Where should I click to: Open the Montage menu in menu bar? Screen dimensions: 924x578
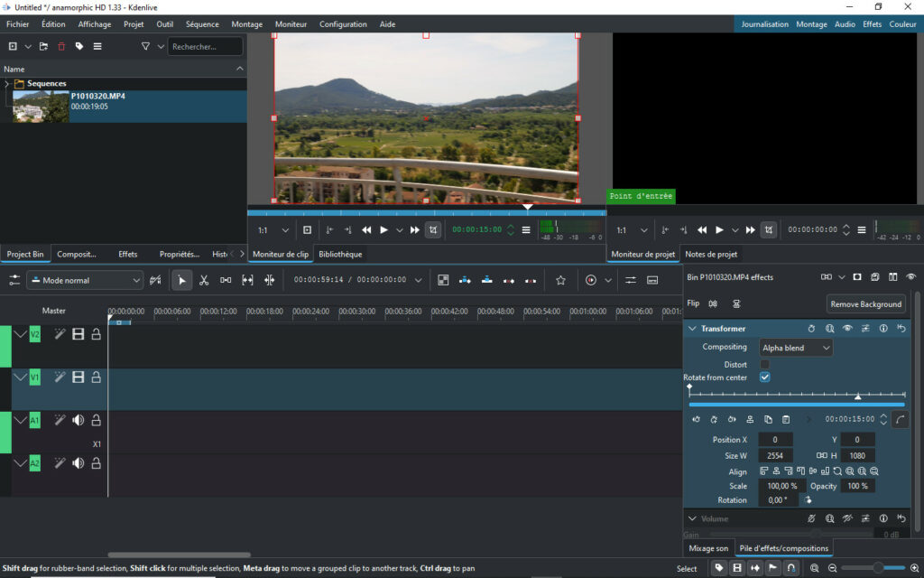(x=247, y=24)
